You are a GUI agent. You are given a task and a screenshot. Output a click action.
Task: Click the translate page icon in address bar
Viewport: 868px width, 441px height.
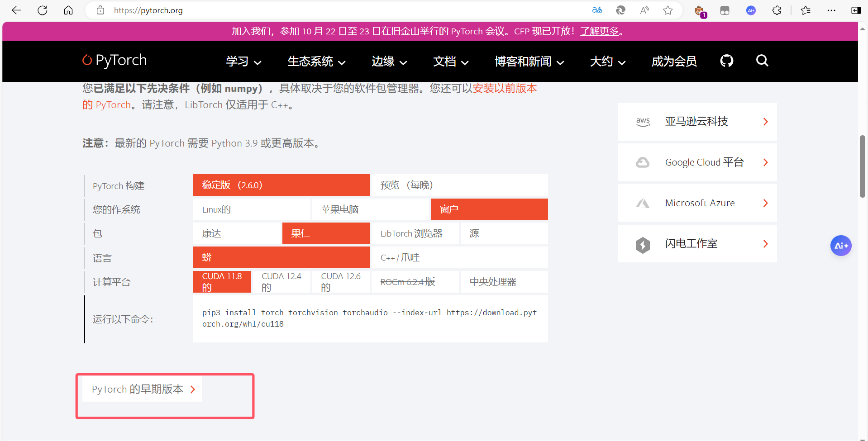(x=597, y=10)
